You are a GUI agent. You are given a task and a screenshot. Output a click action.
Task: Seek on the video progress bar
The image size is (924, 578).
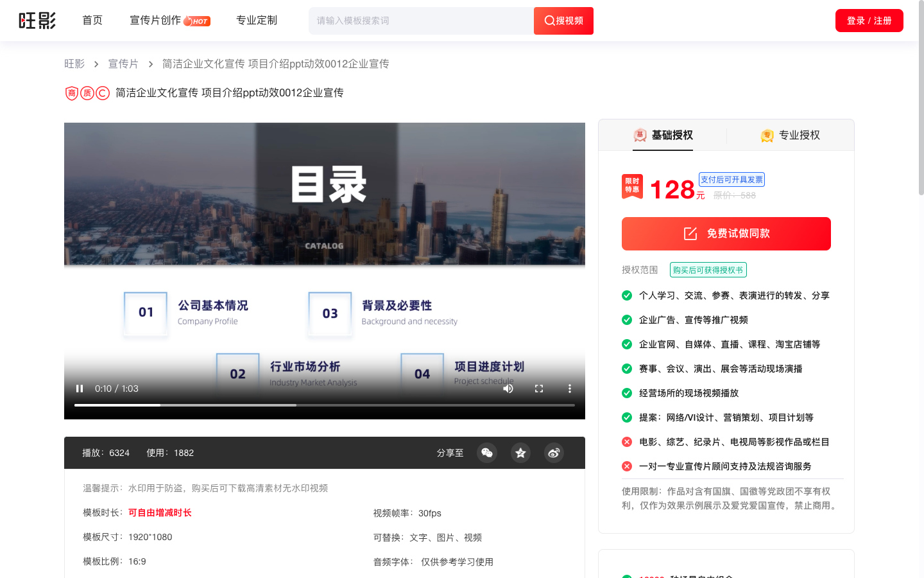point(325,405)
